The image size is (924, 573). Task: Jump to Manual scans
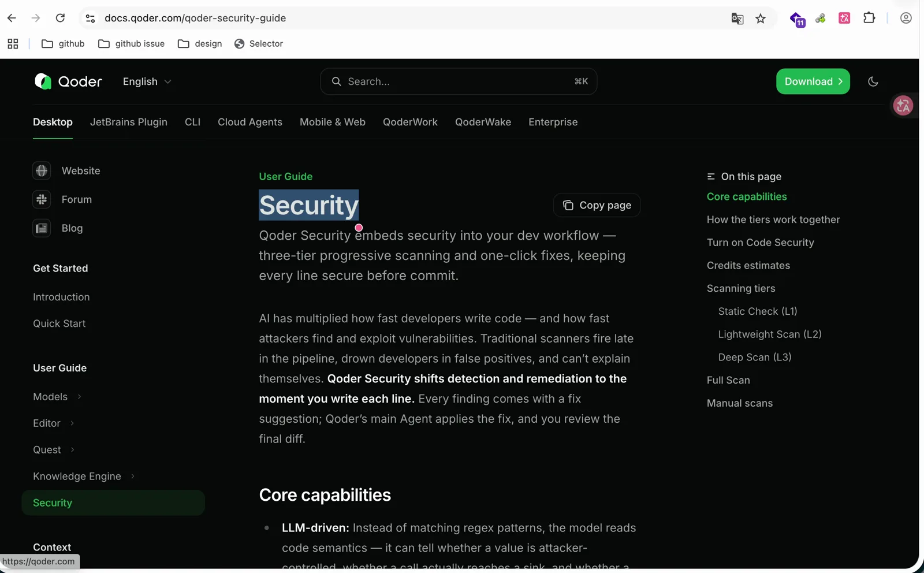point(740,403)
